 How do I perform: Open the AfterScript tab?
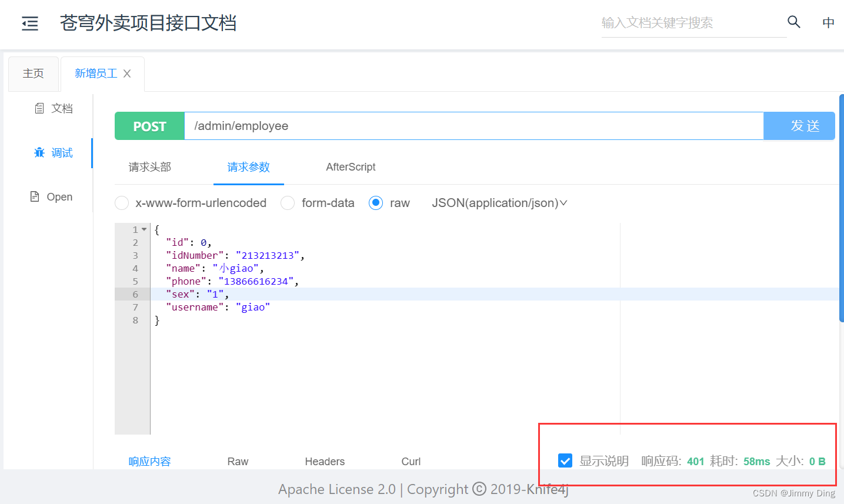tap(351, 167)
